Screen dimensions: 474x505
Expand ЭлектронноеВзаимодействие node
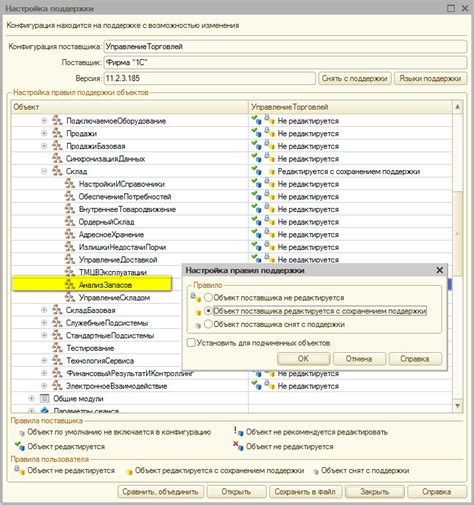(44, 386)
